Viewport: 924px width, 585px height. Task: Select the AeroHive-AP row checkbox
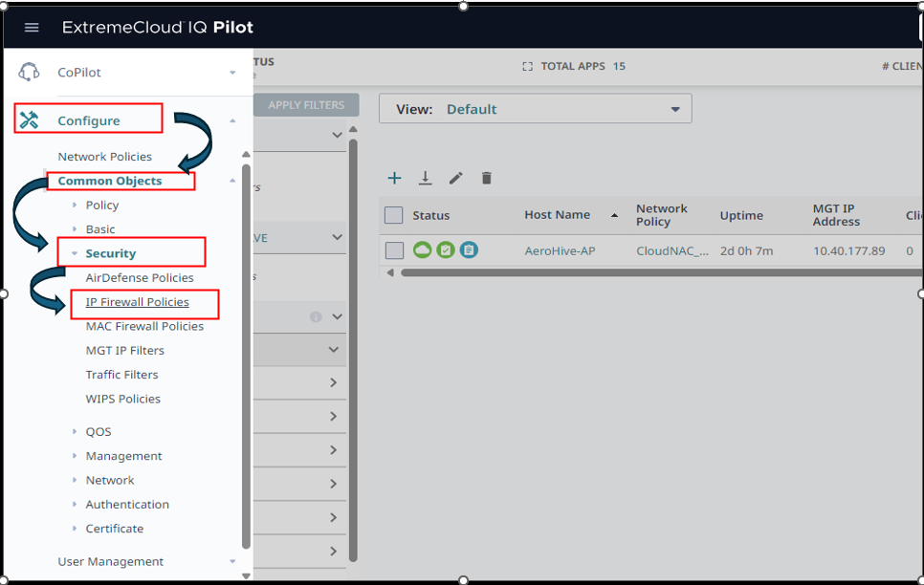pyautogui.click(x=394, y=250)
